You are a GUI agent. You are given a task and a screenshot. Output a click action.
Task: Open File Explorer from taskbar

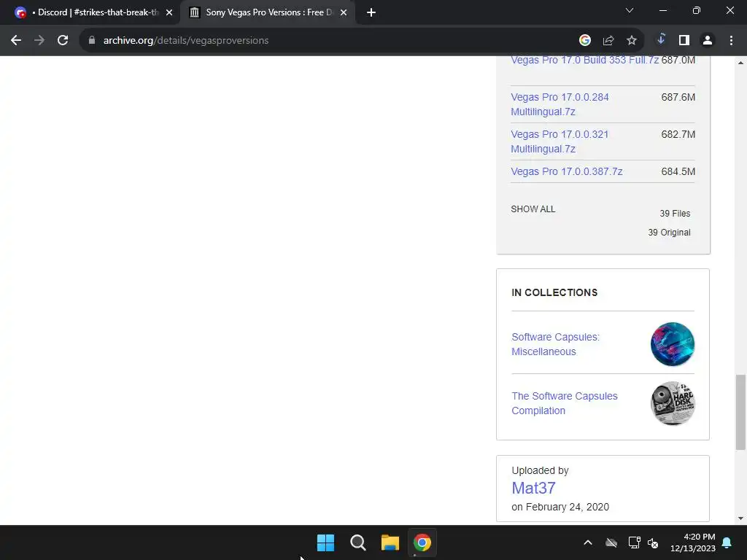pos(390,542)
